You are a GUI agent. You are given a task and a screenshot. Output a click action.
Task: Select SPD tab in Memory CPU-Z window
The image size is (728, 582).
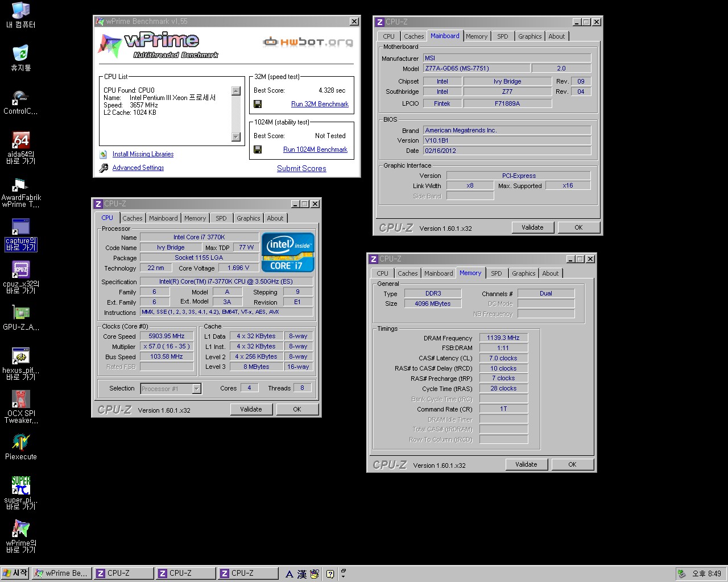coord(496,273)
